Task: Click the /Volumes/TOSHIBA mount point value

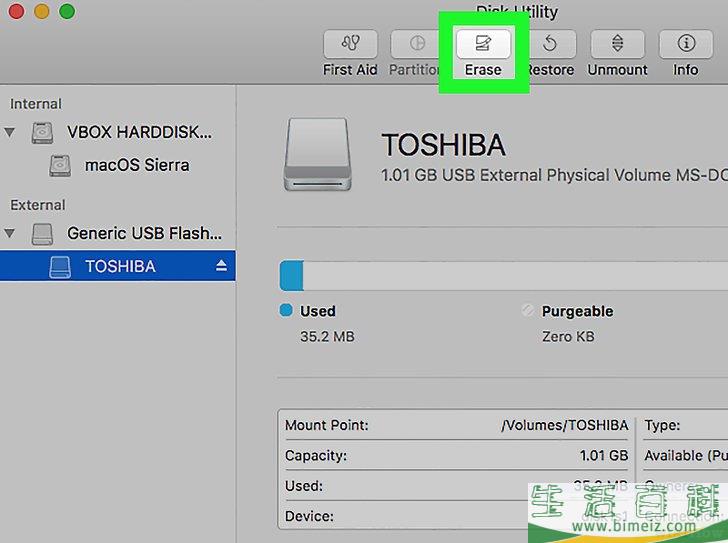Action: pyautogui.click(x=565, y=425)
